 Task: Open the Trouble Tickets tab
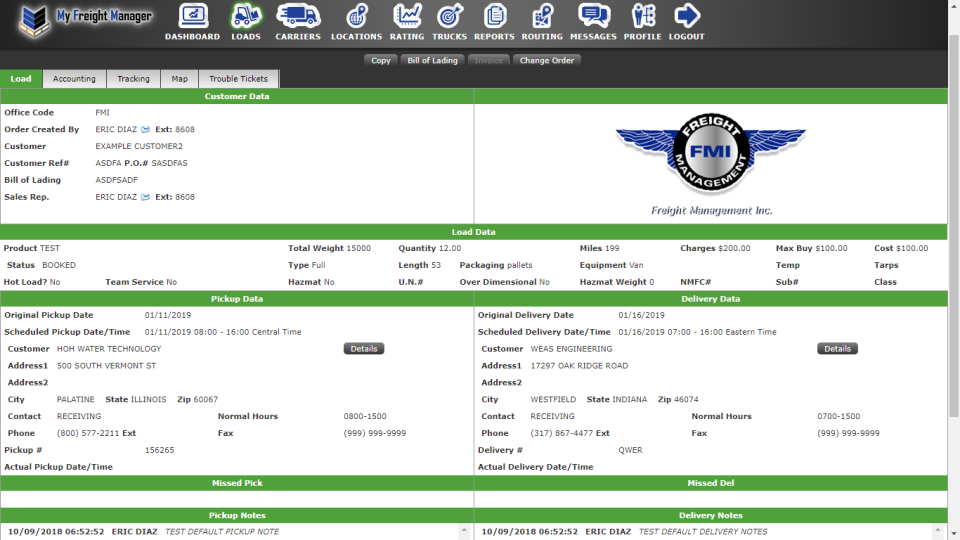[x=238, y=78]
